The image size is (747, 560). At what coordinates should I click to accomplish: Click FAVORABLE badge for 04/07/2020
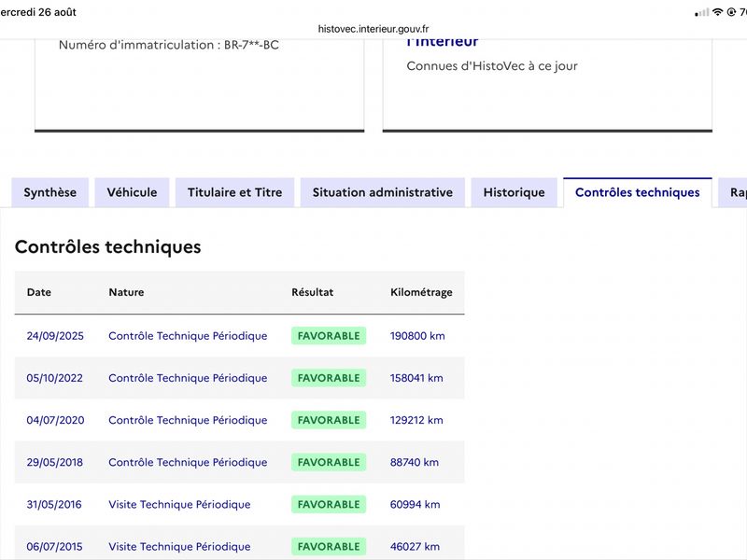[329, 420]
